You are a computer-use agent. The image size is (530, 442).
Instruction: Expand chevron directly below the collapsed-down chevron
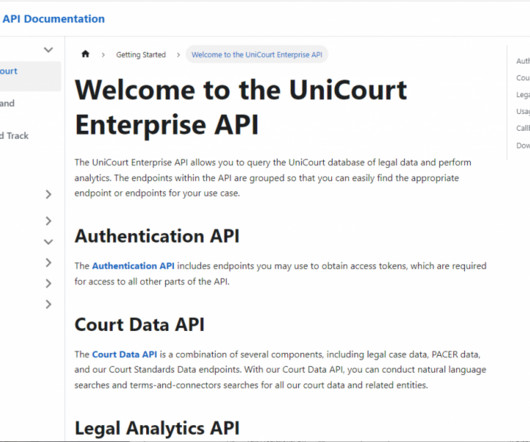click(48, 263)
